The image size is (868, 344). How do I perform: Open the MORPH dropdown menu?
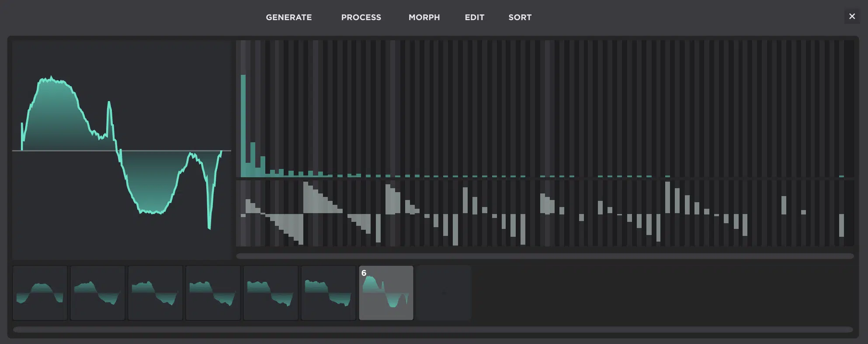tap(424, 18)
